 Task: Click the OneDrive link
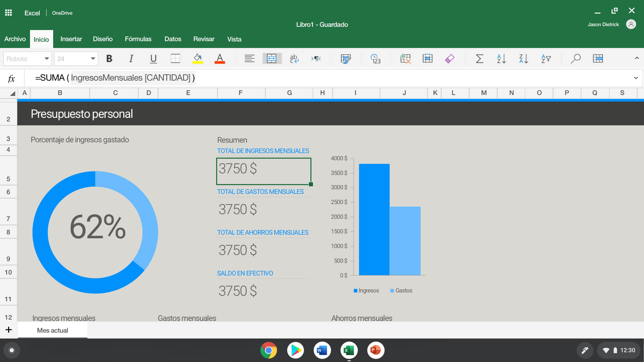tap(62, 13)
